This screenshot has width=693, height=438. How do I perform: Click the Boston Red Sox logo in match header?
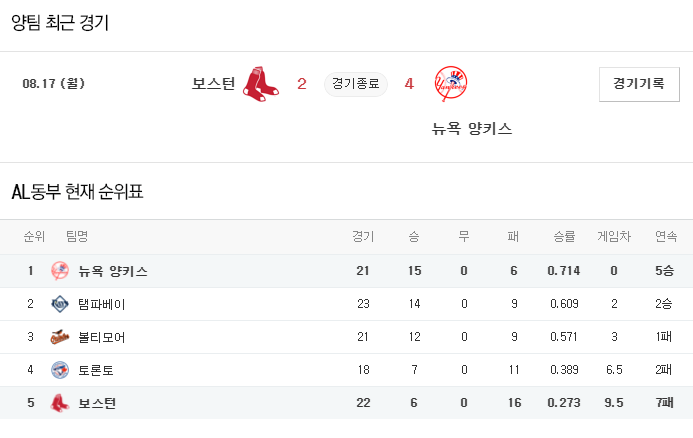tap(261, 84)
